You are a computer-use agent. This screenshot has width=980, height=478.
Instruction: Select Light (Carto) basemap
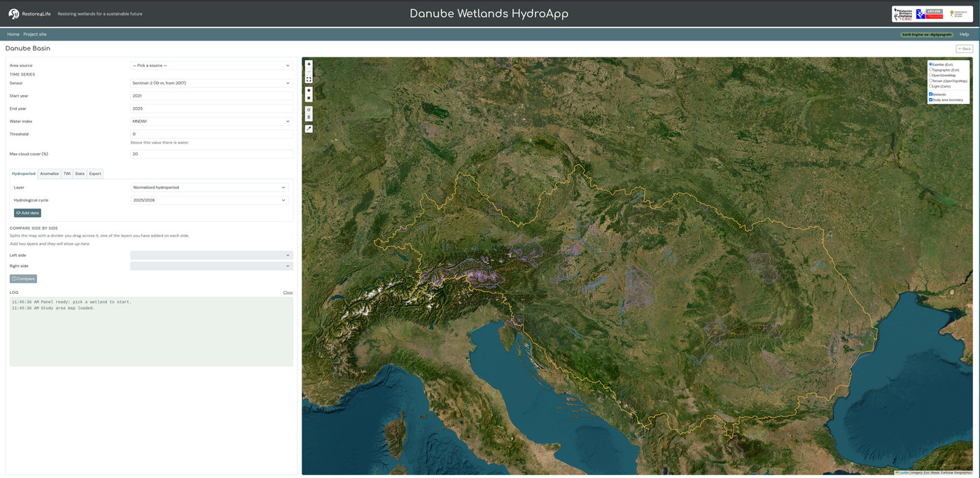930,86
